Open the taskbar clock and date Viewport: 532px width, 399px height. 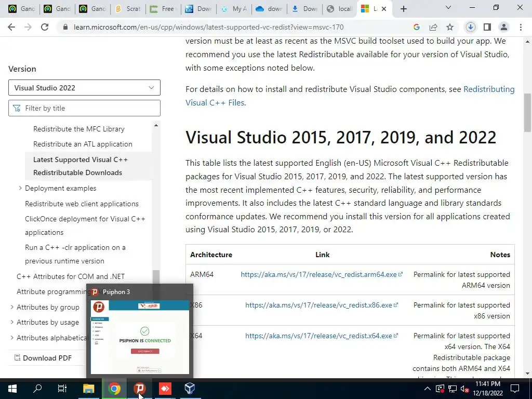tap(488, 389)
